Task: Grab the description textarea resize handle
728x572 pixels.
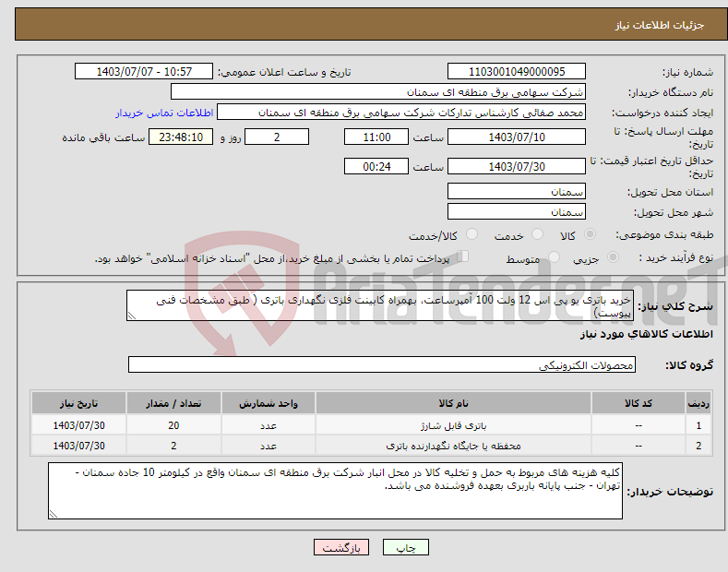Action: click(132, 316)
